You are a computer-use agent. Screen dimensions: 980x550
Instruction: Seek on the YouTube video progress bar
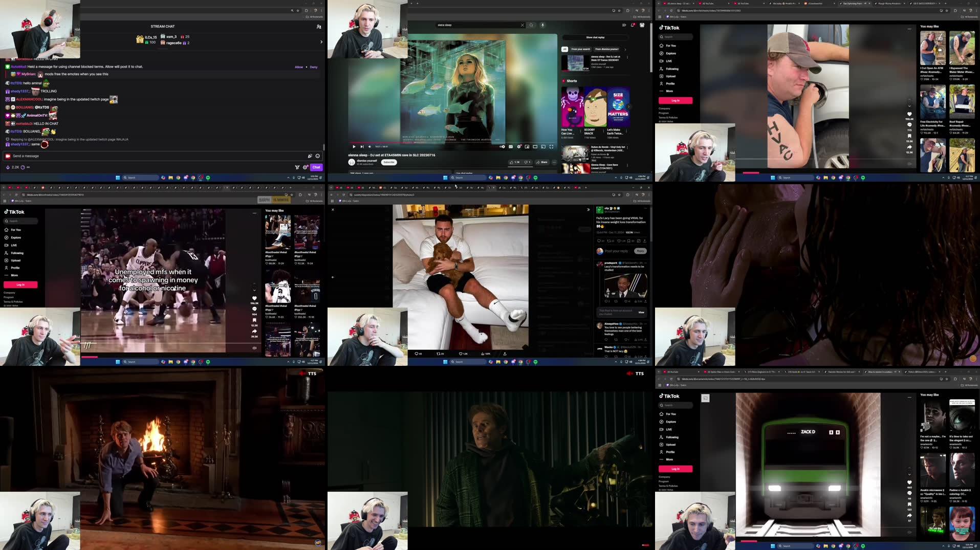pyautogui.click(x=453, y=143)
